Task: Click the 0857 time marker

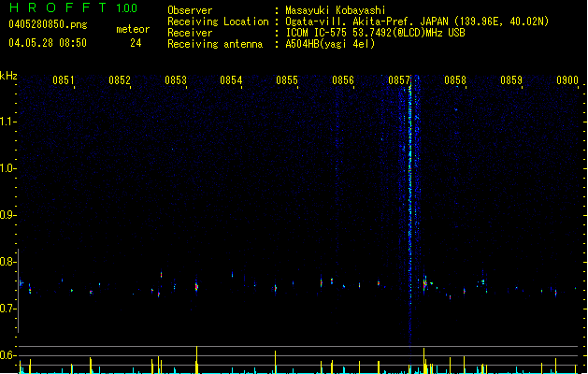Action: (x=399, y=80)
